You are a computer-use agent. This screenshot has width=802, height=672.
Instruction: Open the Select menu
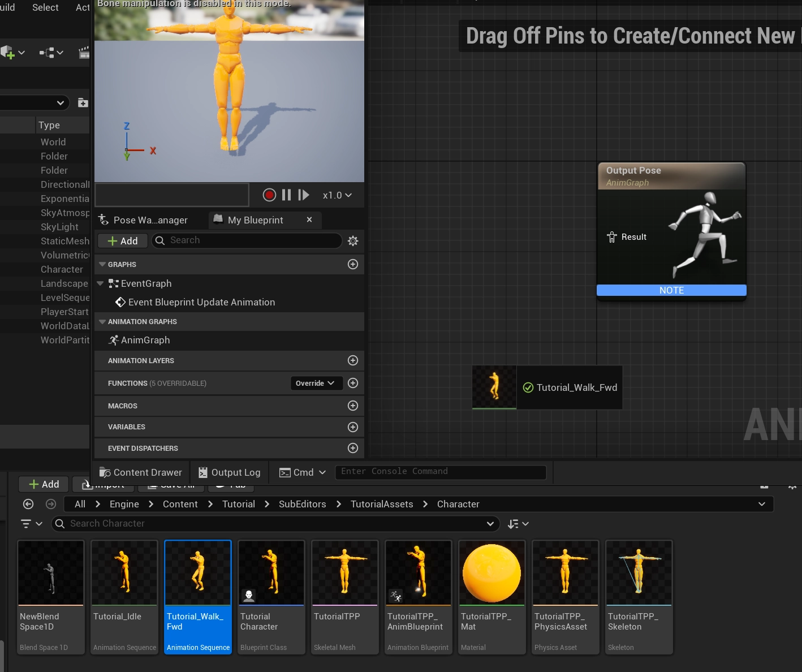click(x=45, y=7)
